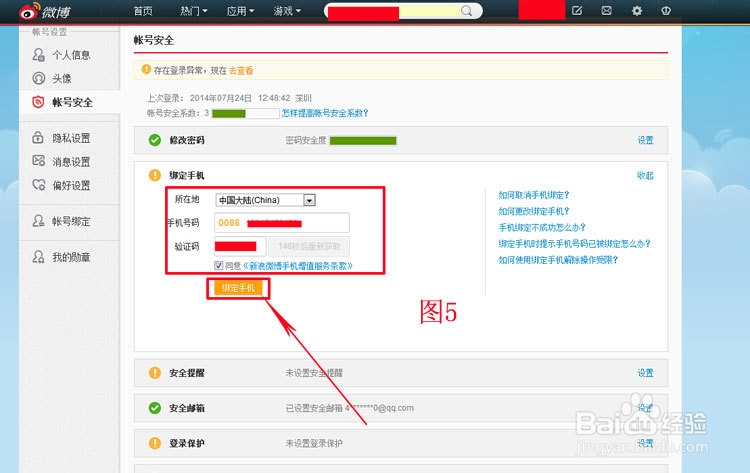Select 个人信息 in the sidebar

pyautogui.click(x=71, y=55)
